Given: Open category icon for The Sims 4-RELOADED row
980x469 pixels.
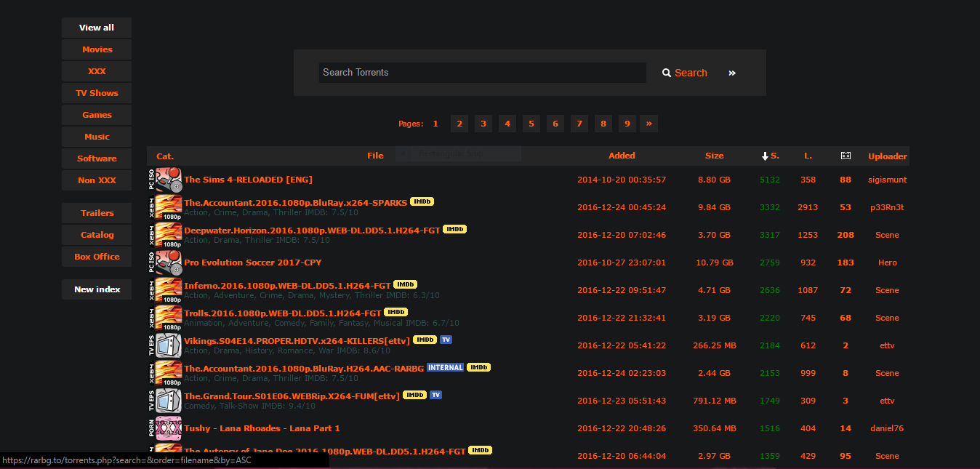Looking at the screenshot, I should point(165,180).
